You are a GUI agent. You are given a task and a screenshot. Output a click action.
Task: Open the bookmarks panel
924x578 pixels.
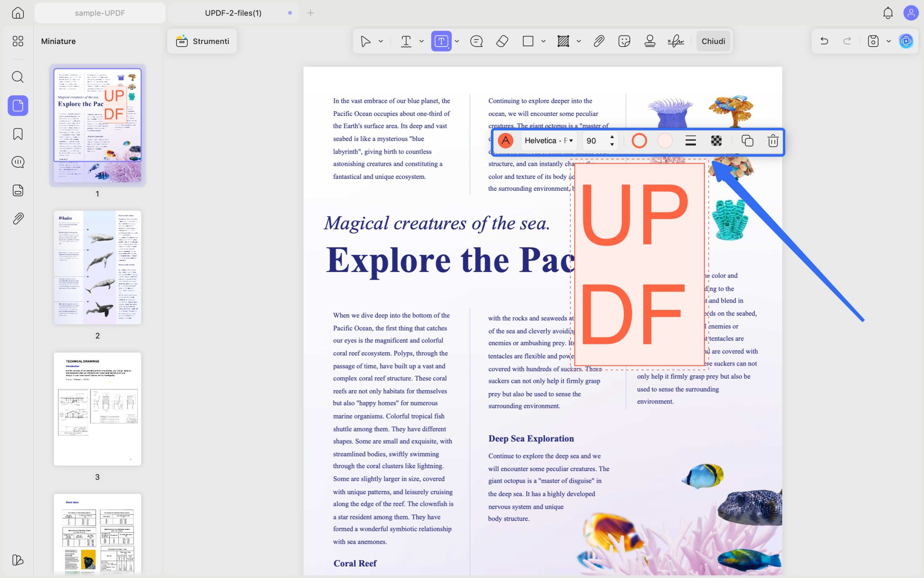[x=18, y=134]
